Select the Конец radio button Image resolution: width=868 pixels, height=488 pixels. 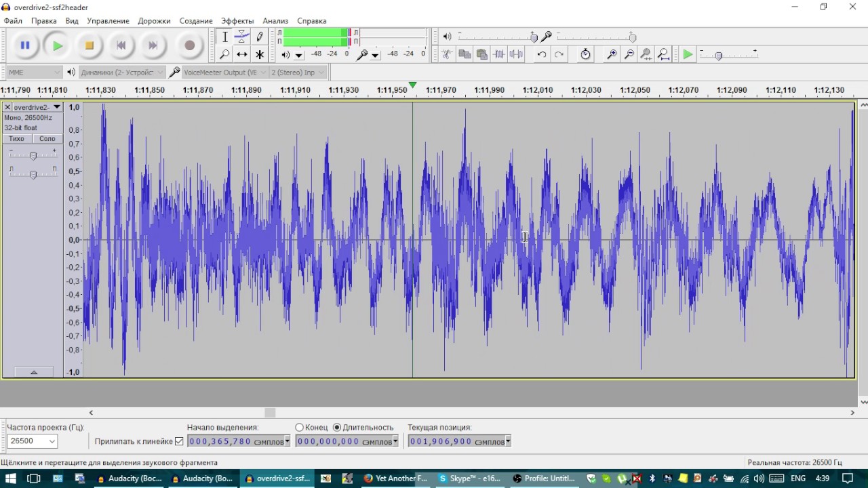(300, 428)
